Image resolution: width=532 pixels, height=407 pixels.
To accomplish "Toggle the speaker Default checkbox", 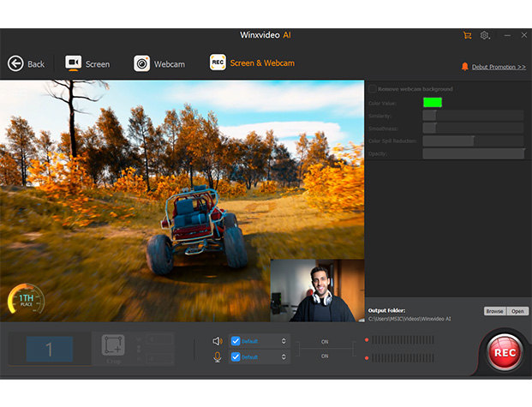I will click(236, 341).
